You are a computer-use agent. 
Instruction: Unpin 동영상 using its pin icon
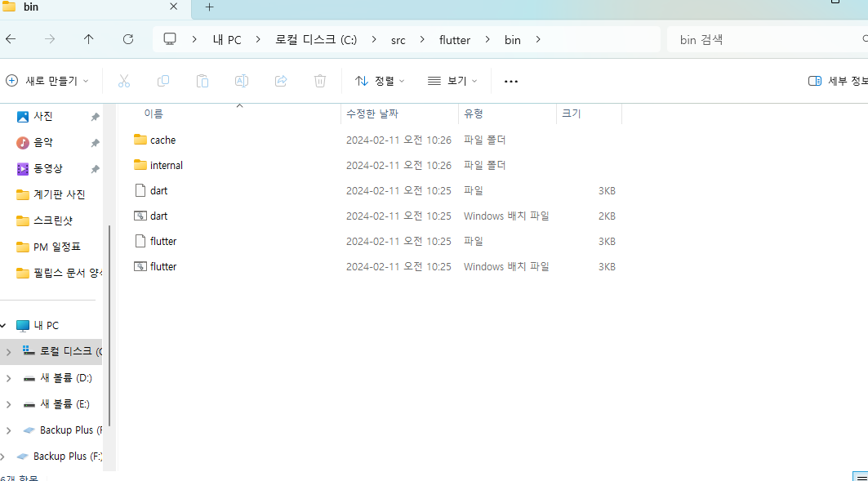coord(95,169)
